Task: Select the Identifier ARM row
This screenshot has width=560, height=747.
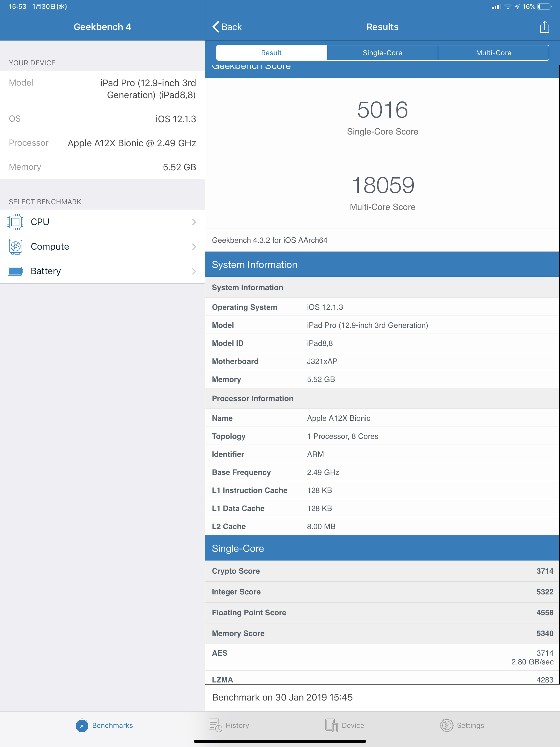Action: 382,454
